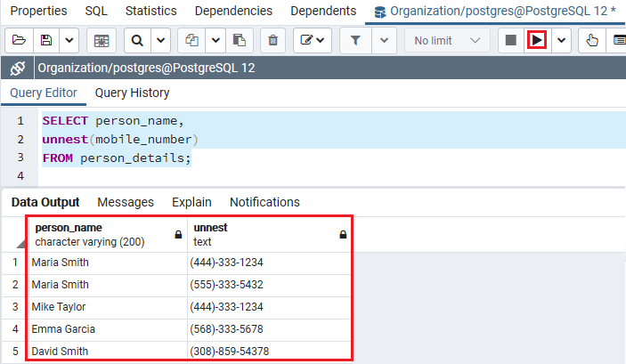Save the query file
Screen dimensions: 626x364
46,40
